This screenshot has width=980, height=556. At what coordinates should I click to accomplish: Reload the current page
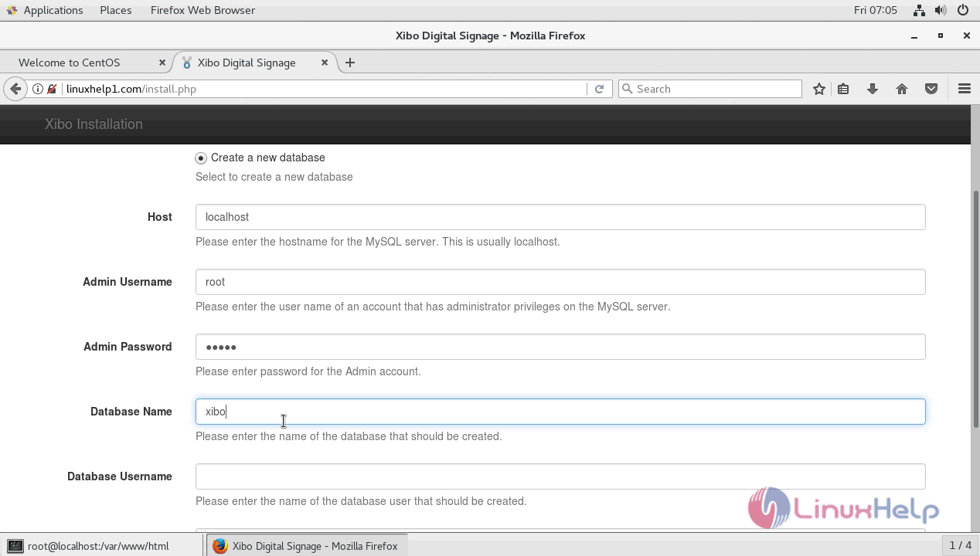pyautogui.click(x=599, y=89)
